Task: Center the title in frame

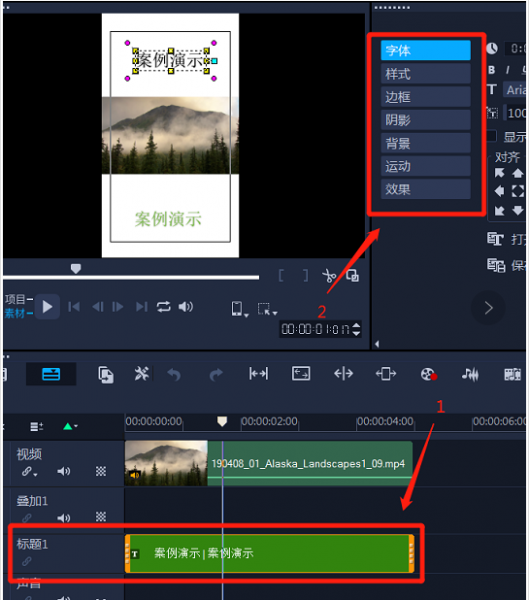Action: [x=518, y=191]
